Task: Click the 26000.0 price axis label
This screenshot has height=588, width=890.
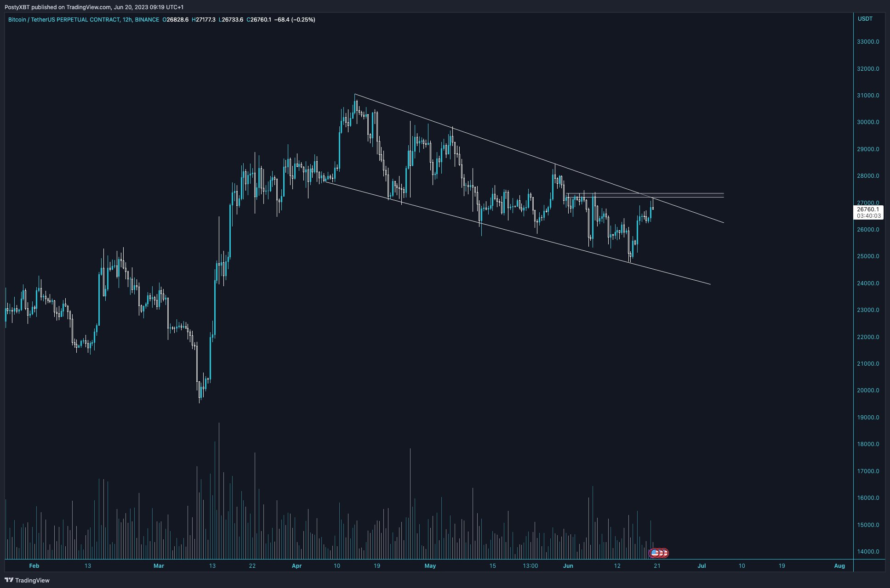Action: [868, 230]
